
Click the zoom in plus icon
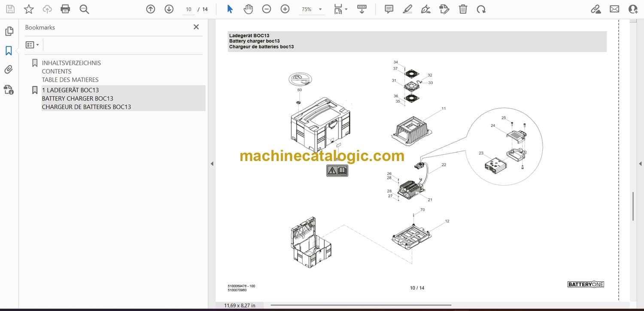tap(285, 9)
